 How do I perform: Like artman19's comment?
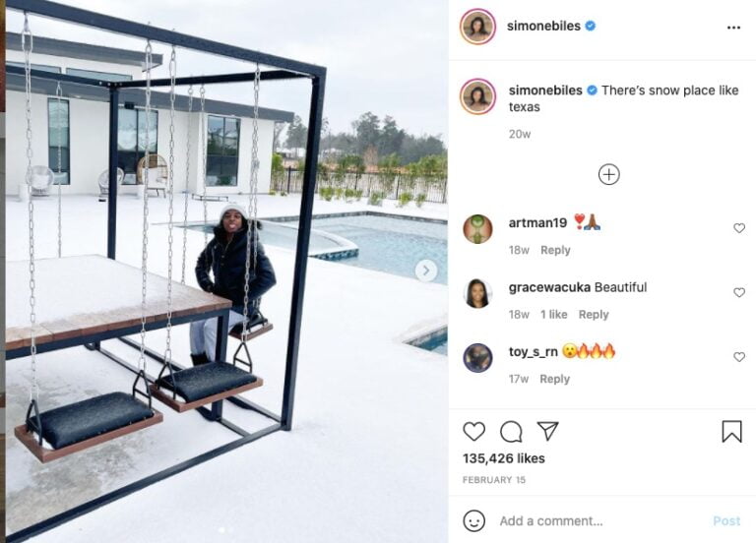coord(739,228)
